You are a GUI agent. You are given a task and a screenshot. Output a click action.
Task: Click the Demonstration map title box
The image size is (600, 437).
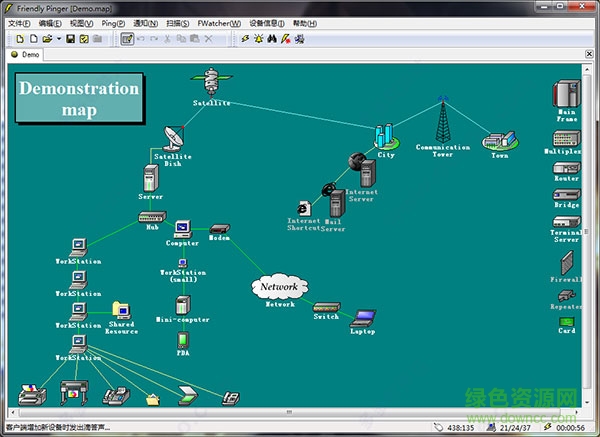[78, 97]
